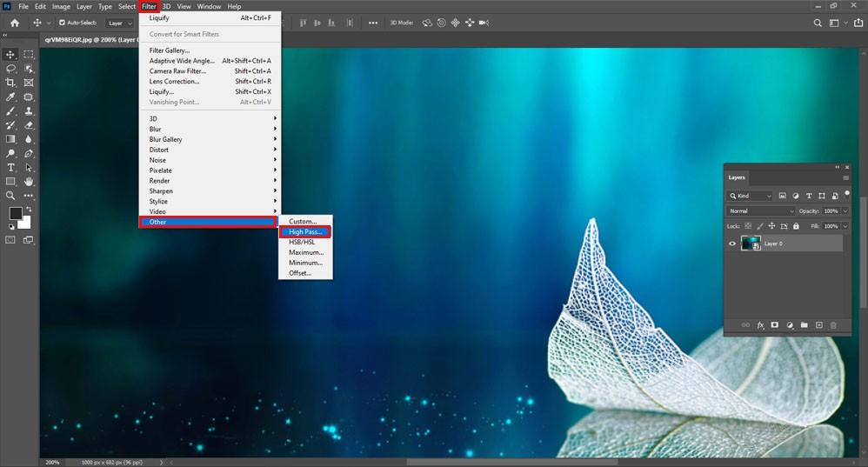Click more align options three dots
Viewport: 868px width, 467px height.
(x=373, y=23)
